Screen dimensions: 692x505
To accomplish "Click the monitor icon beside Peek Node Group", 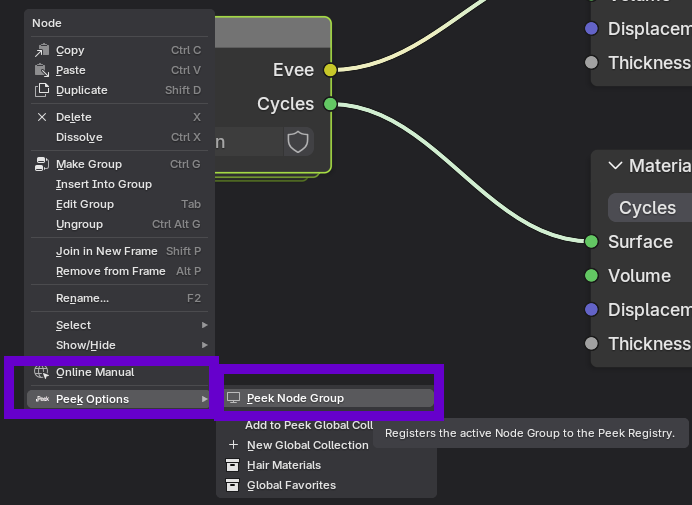I will click(x=233, y=398).
